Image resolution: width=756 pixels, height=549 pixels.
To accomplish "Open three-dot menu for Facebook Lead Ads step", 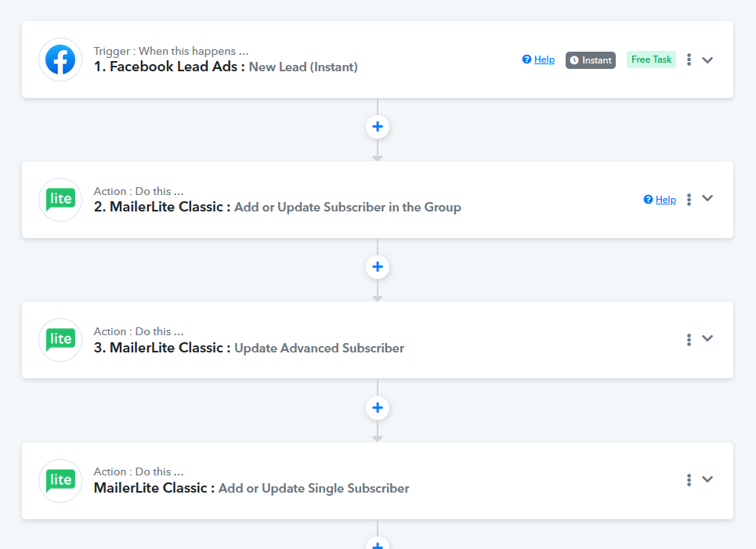I will coord(689,60).
